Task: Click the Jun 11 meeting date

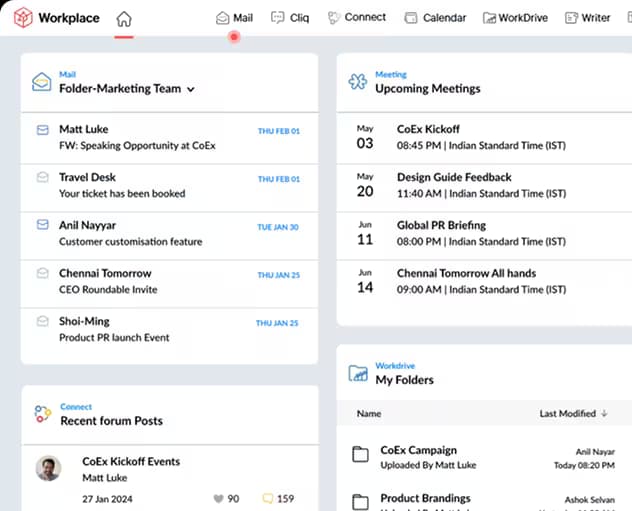Action: [365, 233]
